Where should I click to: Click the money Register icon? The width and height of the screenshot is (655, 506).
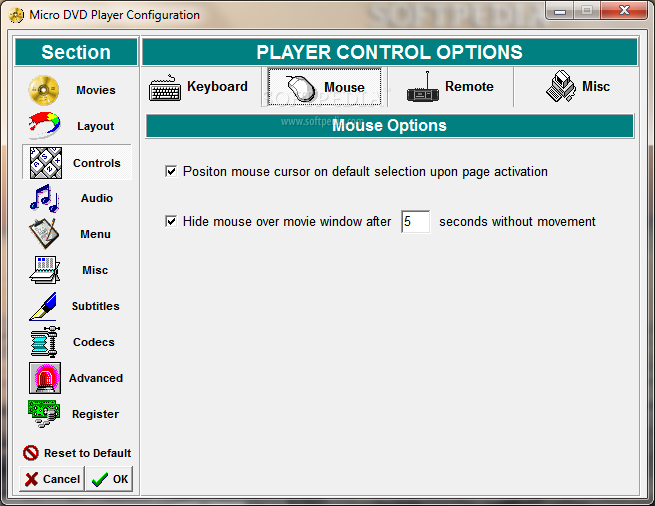44,414
